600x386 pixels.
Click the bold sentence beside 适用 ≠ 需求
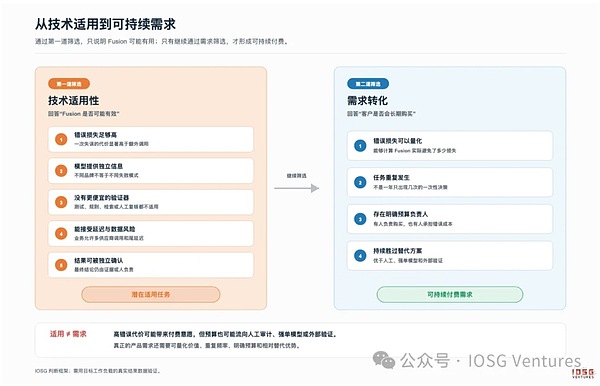click(225, 334)
